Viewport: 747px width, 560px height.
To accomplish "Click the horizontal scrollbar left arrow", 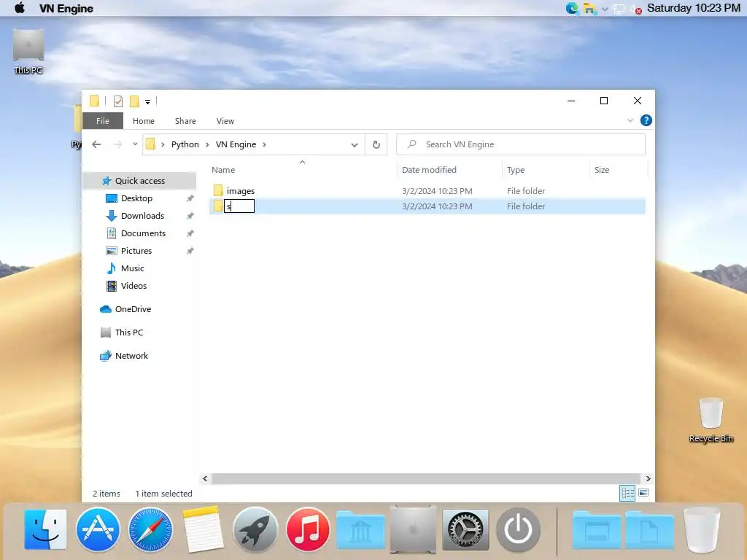I will coord(205,478).
